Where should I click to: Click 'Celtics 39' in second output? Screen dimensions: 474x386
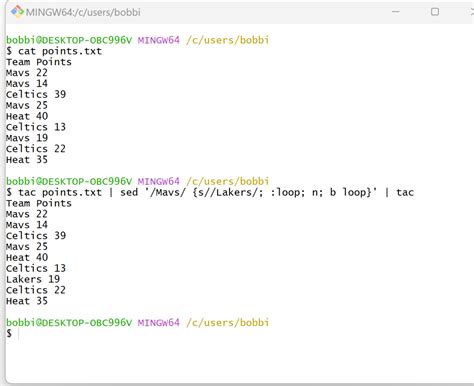click(x=36, y=236)
